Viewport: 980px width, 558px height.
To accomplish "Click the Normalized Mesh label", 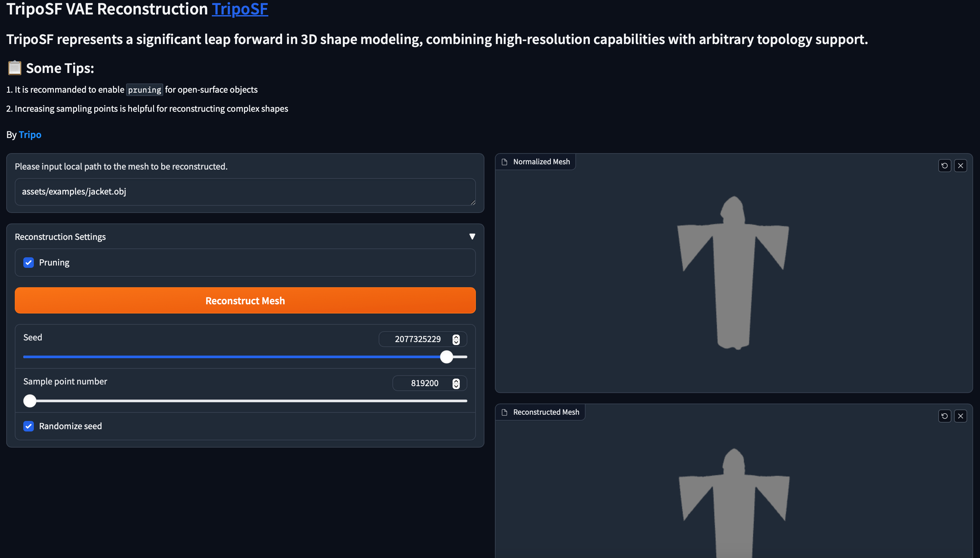I will pos(541,162).
